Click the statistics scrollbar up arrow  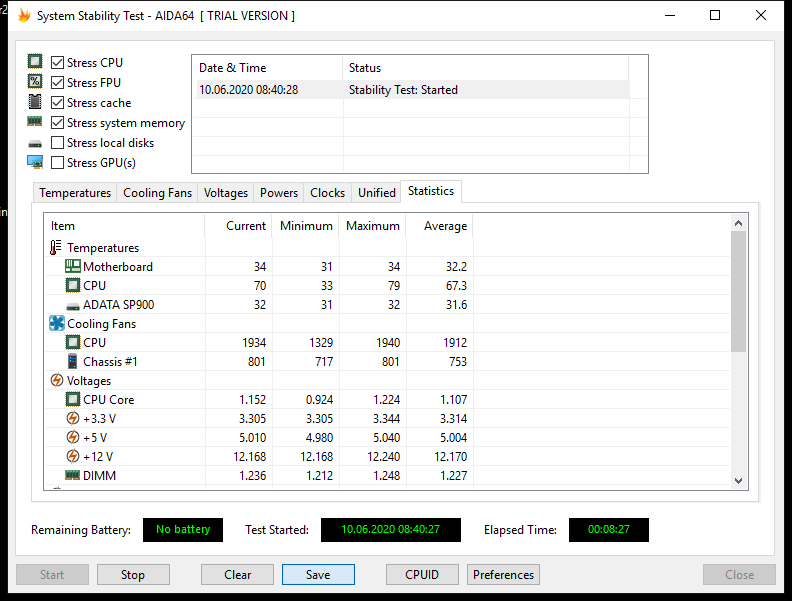coord(738,223)
